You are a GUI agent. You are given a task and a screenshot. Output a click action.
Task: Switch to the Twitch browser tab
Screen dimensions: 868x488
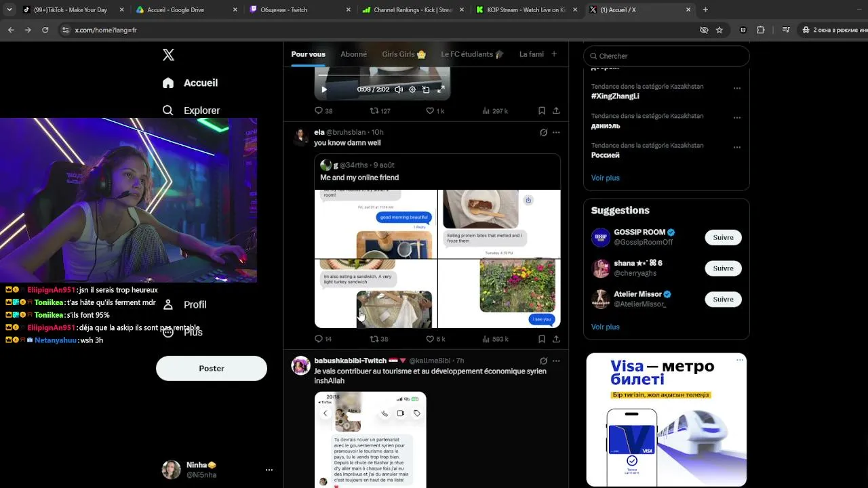coord(299,10)
